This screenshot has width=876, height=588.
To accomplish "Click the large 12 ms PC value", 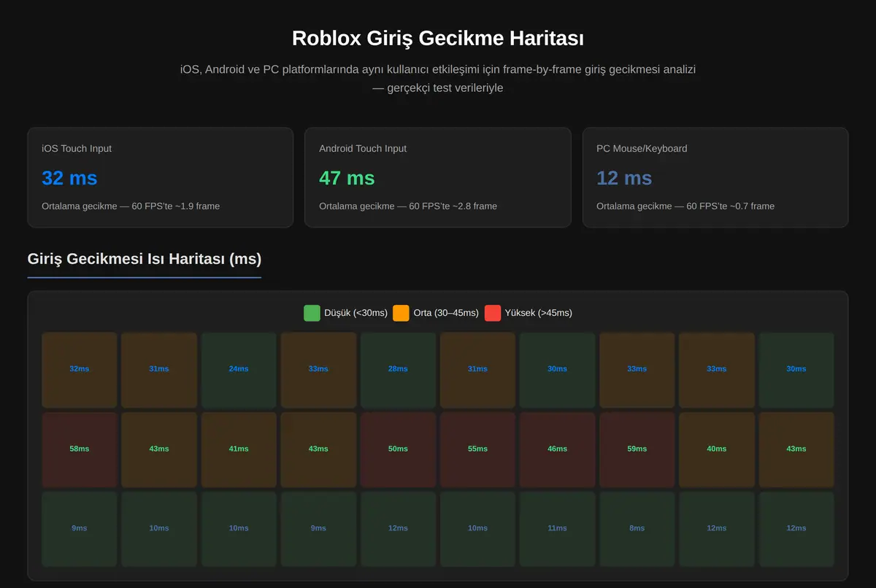I will coord(624,178).
